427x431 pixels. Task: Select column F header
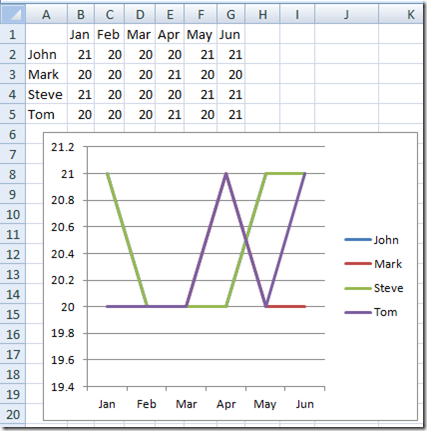point(201,14)
